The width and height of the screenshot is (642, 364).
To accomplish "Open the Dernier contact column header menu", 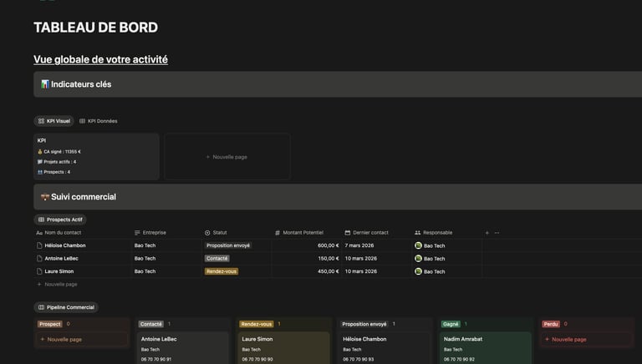I will pos(366,233).
